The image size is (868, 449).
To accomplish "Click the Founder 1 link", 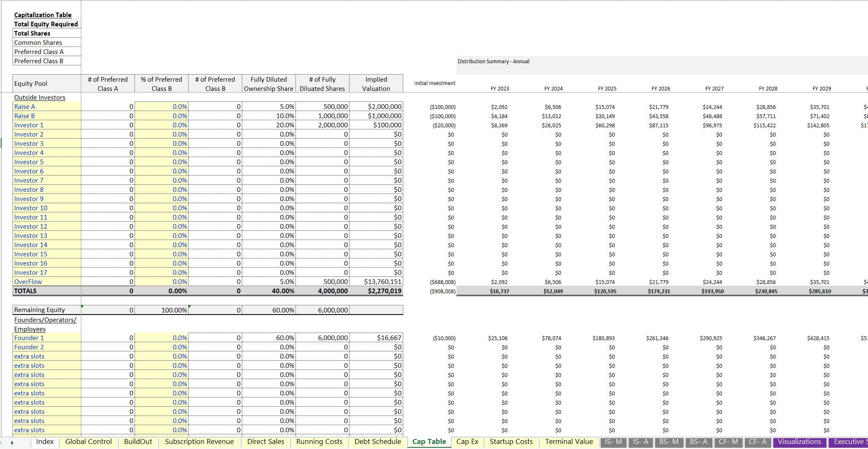I will 29,338.
